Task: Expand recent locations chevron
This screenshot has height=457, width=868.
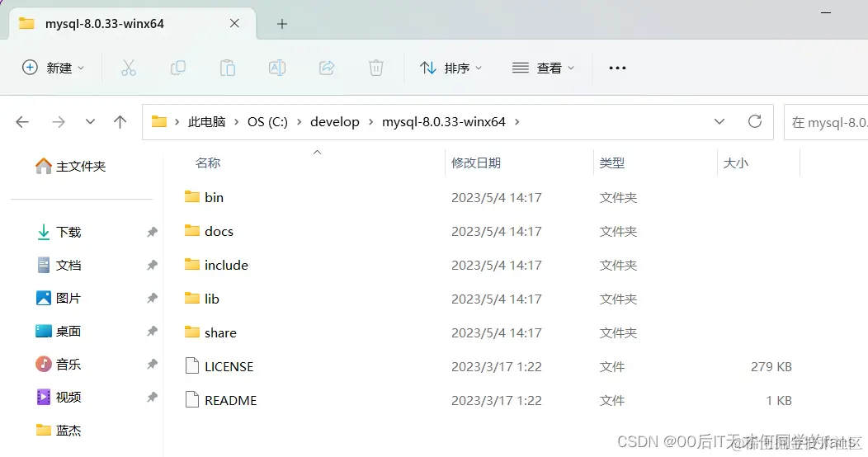Action: coord(90,122)
